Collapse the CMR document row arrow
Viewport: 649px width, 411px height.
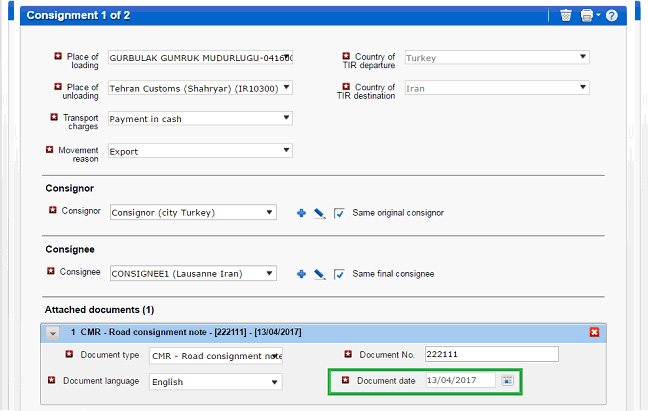click(x=53, y=332)
